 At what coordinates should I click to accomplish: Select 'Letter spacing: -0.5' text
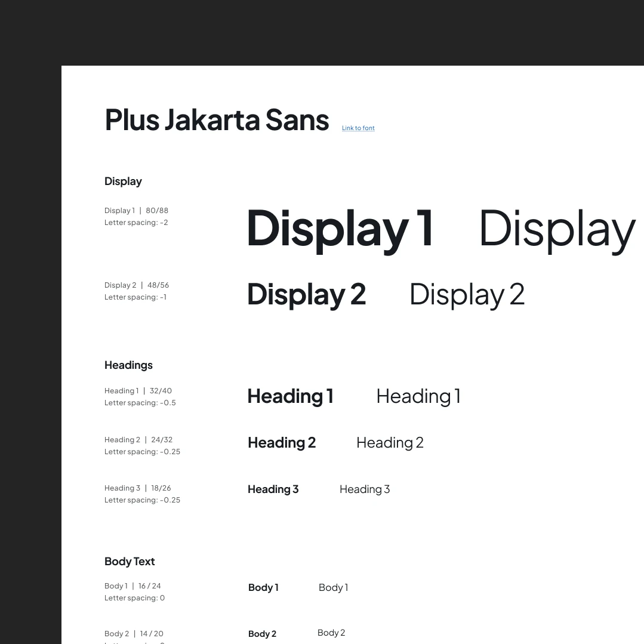(140, 403)
